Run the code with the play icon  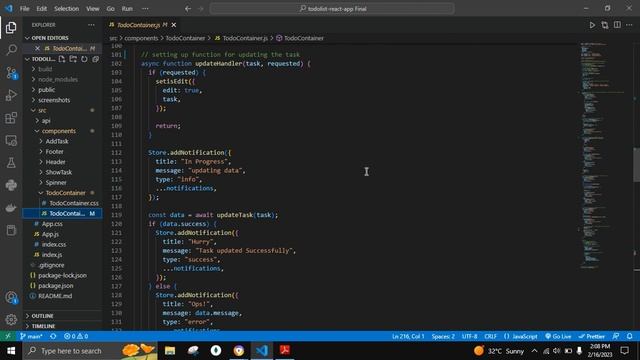(592, 25)
